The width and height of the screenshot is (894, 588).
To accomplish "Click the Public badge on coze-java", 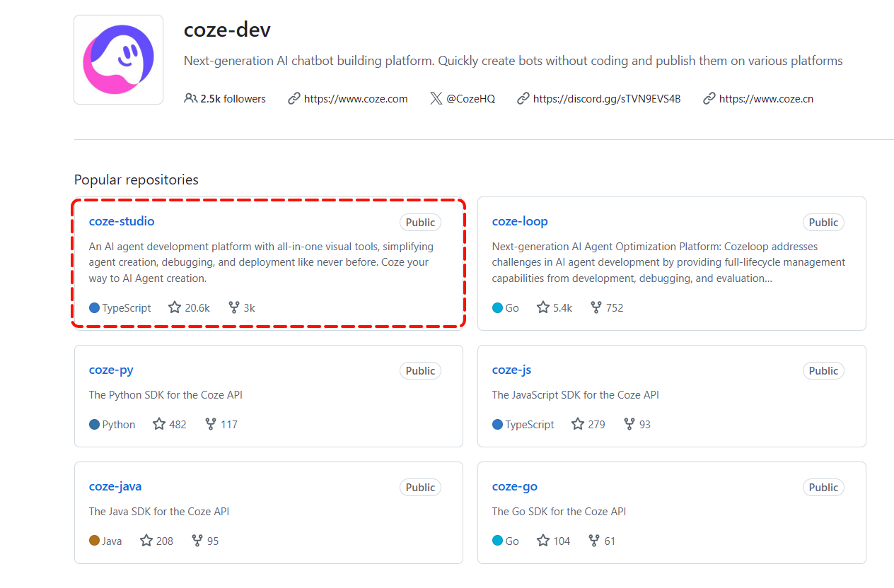I will tap(420, 488).
